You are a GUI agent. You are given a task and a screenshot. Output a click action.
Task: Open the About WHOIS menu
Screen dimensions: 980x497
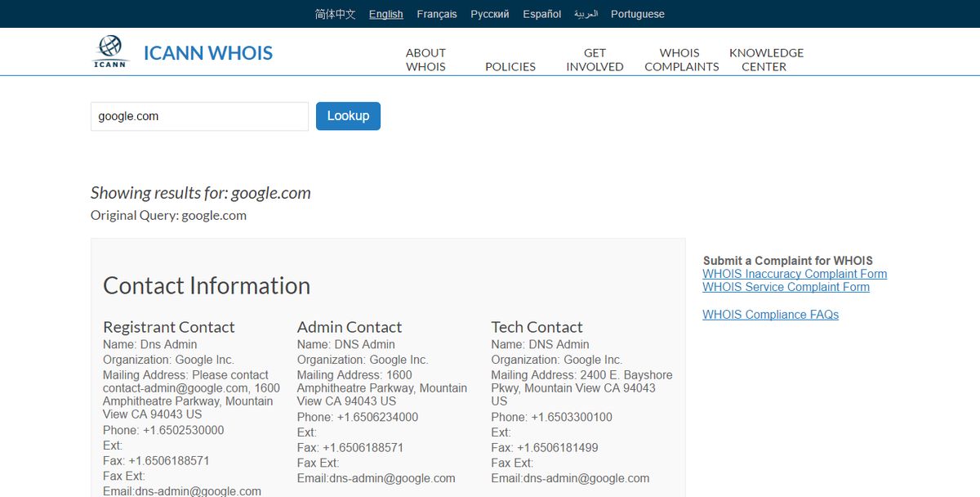[x=425, y=60]
